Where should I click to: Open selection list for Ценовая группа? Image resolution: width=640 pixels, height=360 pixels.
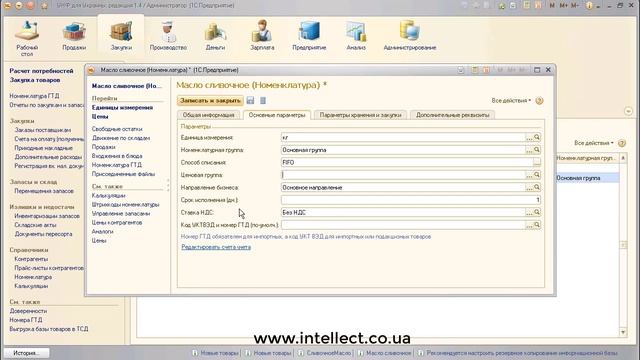click(529, 175)
